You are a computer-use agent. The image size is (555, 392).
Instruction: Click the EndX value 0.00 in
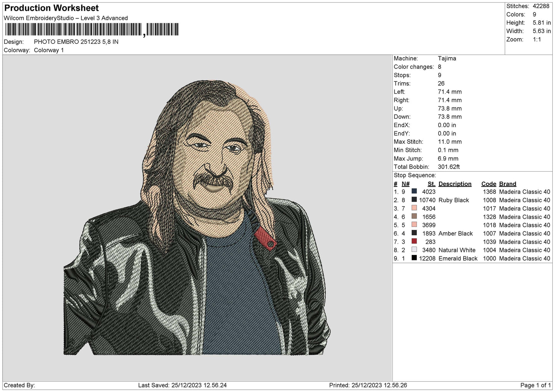pos(447,125)
